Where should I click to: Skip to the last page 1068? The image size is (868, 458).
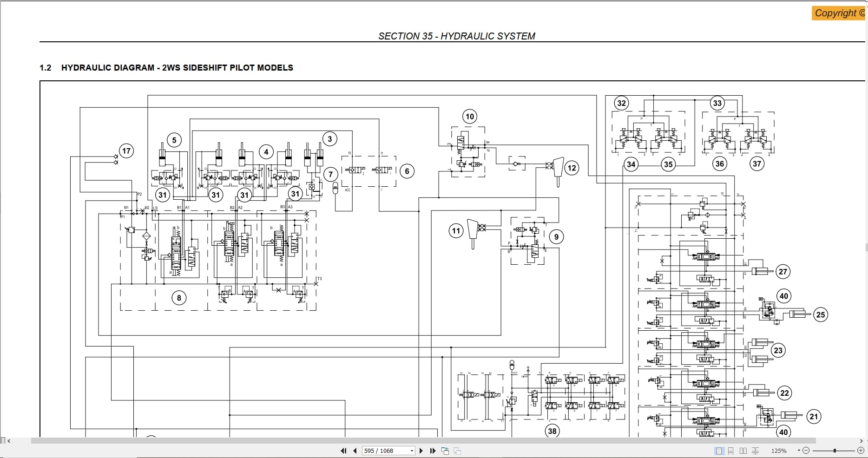pos(432,451)
